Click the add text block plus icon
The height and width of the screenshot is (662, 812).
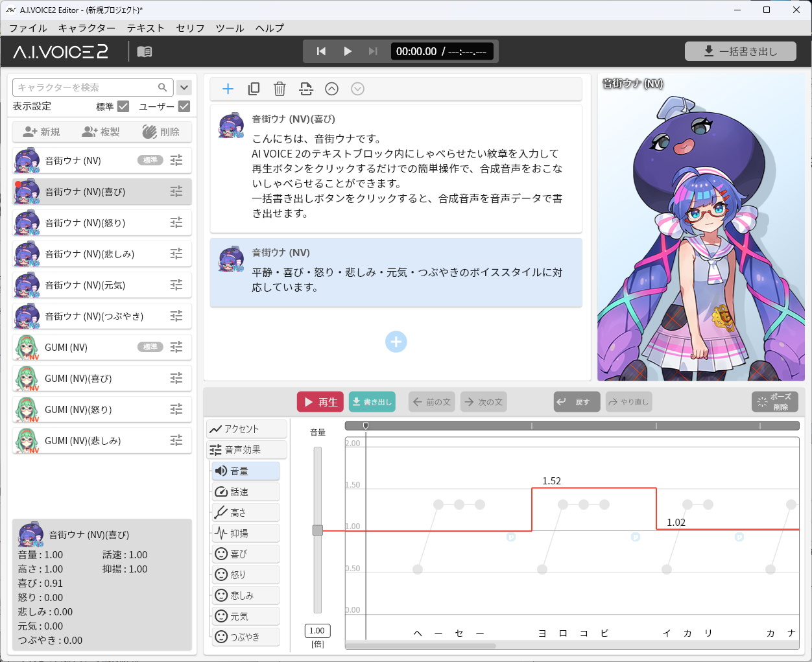tap(228, 89)
